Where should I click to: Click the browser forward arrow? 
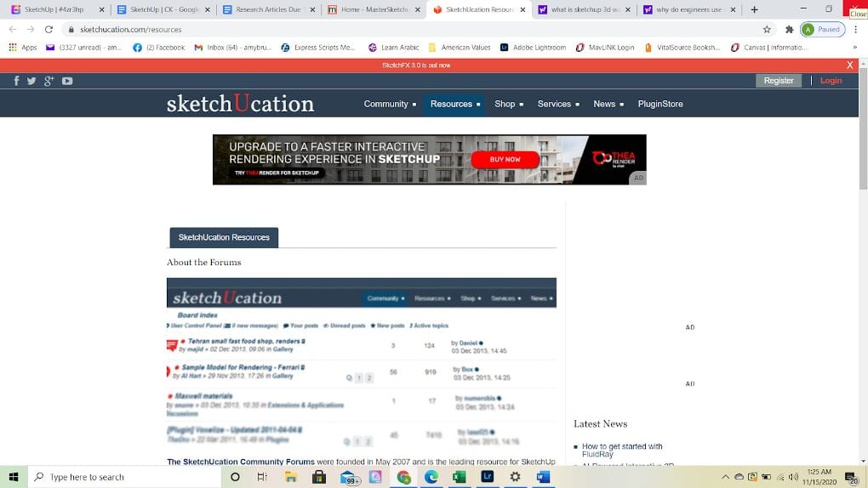coord(31,29)
